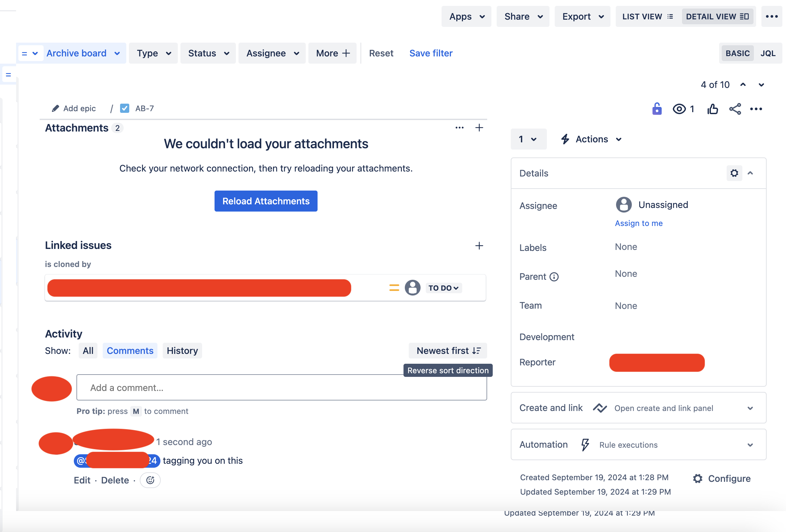Click the thumbs-up vote icon
The image size is (786, 532).
[x=712, y=109]
